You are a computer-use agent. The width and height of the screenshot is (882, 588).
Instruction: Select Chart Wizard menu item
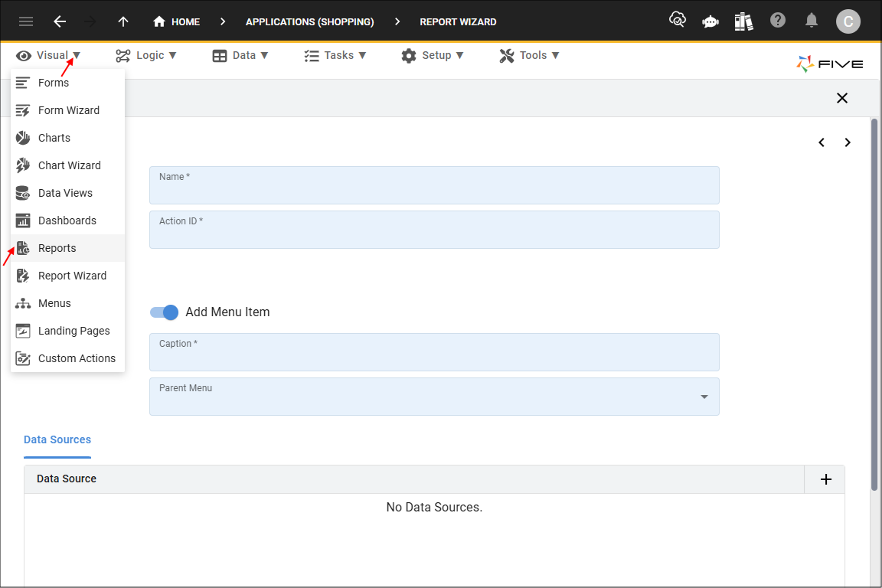click(x=67, y=165)
